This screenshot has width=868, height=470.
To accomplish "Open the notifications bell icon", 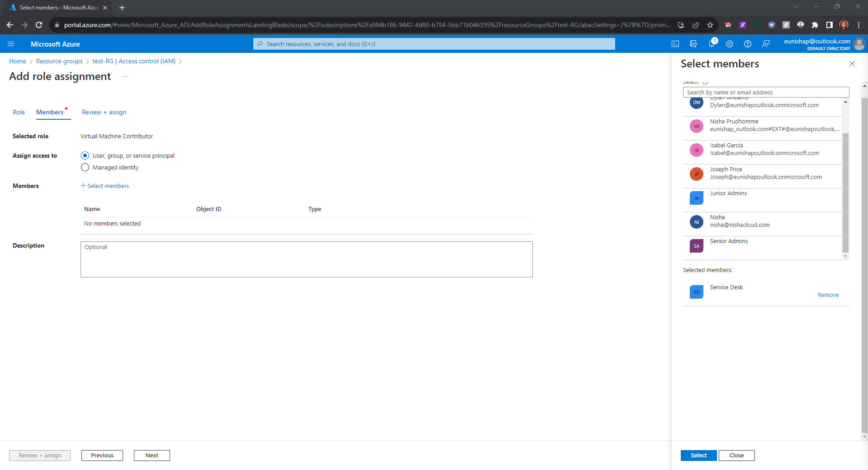I will pos(711,44).
